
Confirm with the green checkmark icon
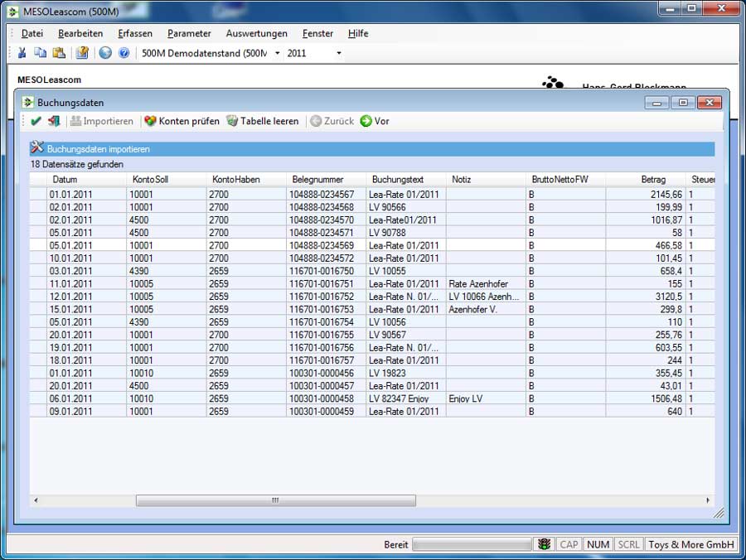coord(36,121)
